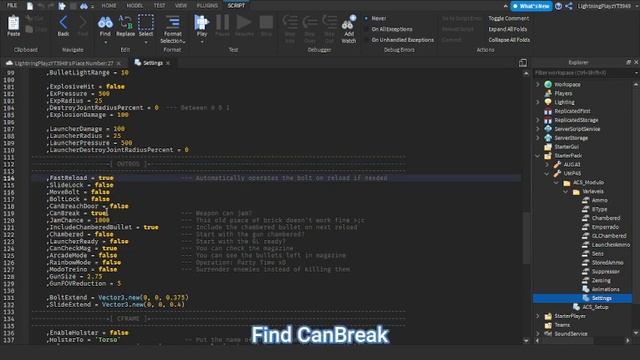Viewport: 640px width, 360px height.
Task: Click the JamChance value line
Action: [79, 220]
